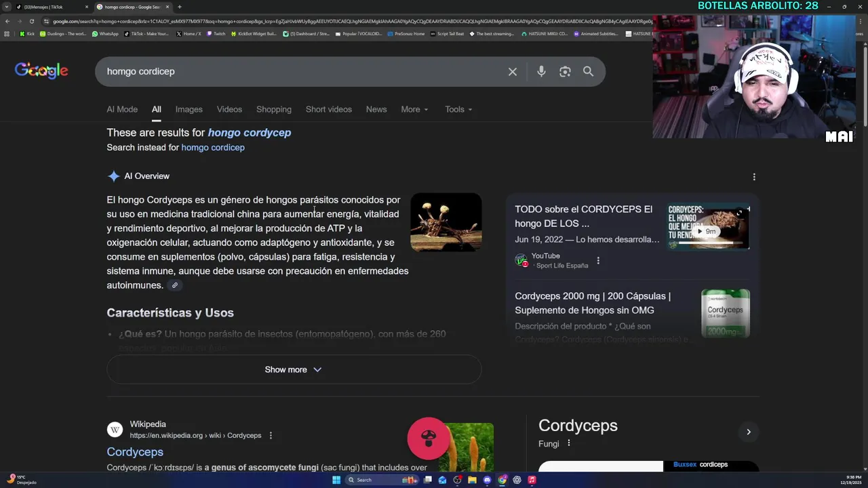
Task: Click the browser reload button
Action: coord(31,21)
